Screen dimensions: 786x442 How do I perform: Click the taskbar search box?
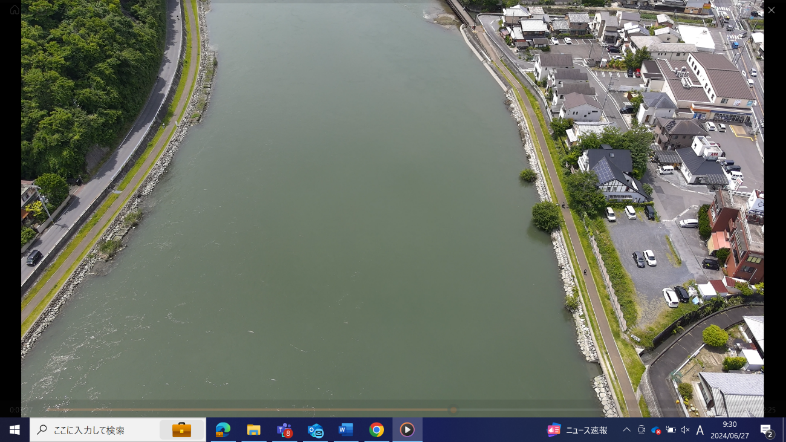[95, 430]
